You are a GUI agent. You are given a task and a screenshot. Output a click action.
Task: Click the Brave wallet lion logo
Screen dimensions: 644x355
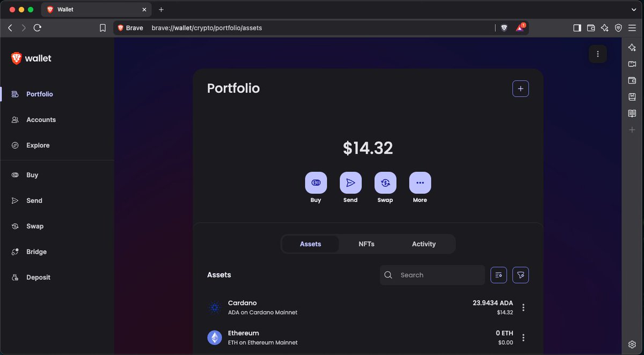pyautogui.click(x=17, y=59)
